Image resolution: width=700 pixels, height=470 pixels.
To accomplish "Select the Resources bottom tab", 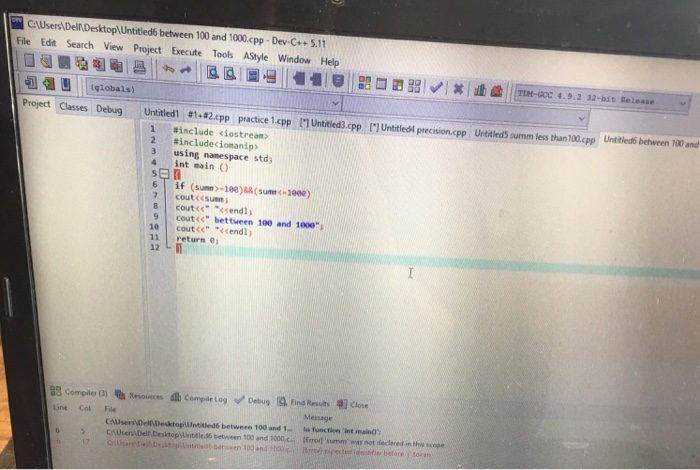I will pos(139,395).
